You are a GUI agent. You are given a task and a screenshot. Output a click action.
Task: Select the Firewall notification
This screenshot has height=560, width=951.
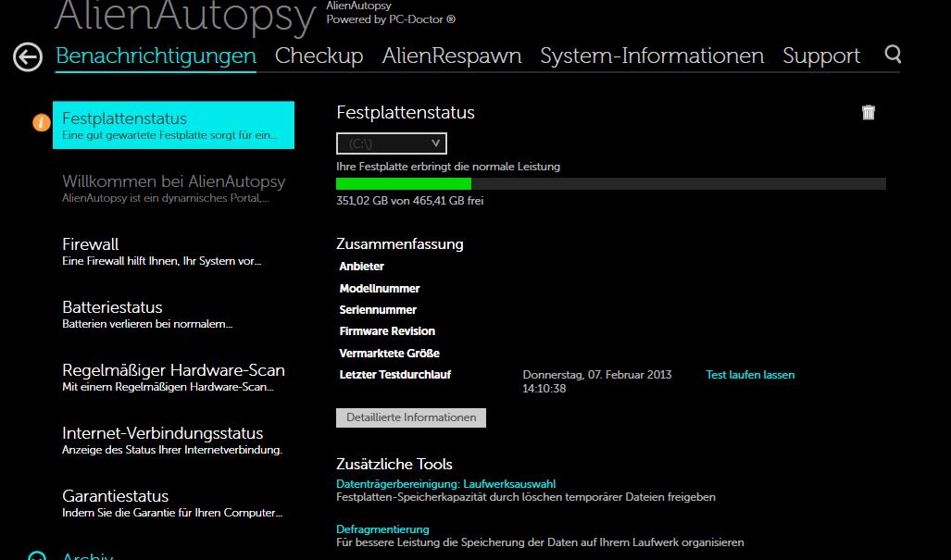click(x=161, y=251)
